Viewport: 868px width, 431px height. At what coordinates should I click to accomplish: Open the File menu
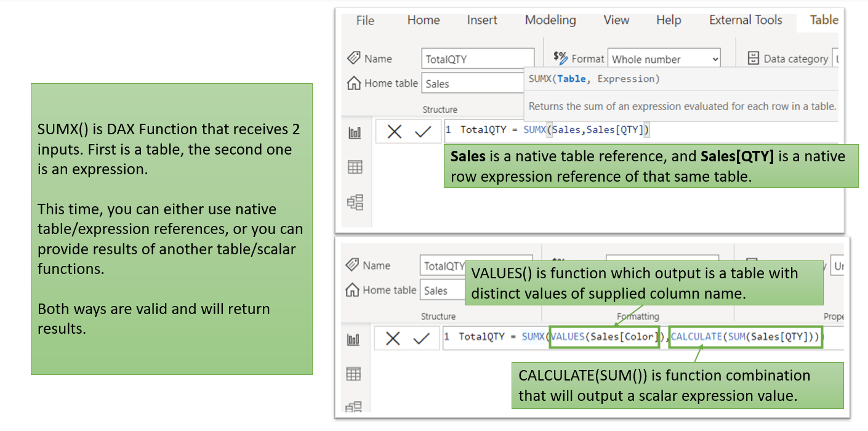365,20
